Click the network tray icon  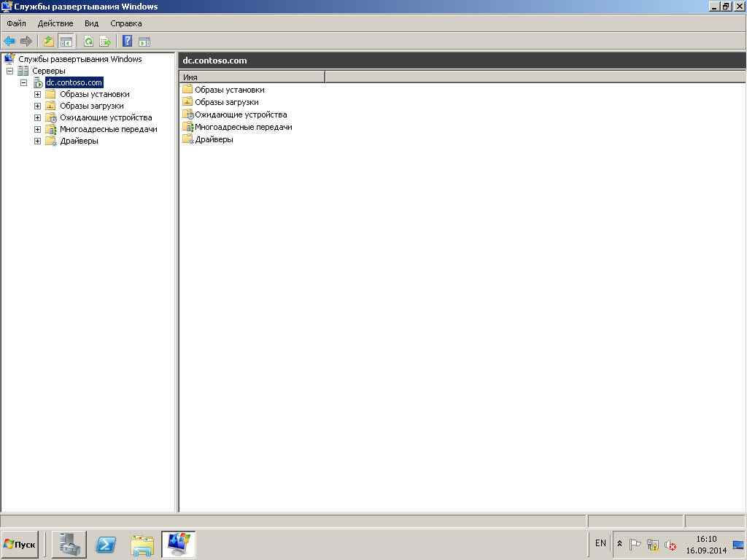point(653,544)
